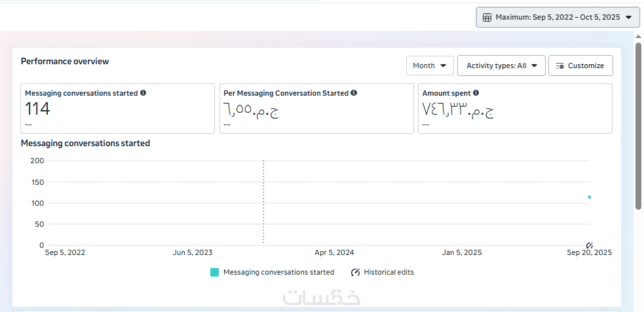The image size is (644, 312).
Task: Expand the Activity types: All dropdown
Action: click(x=501, y=66)
